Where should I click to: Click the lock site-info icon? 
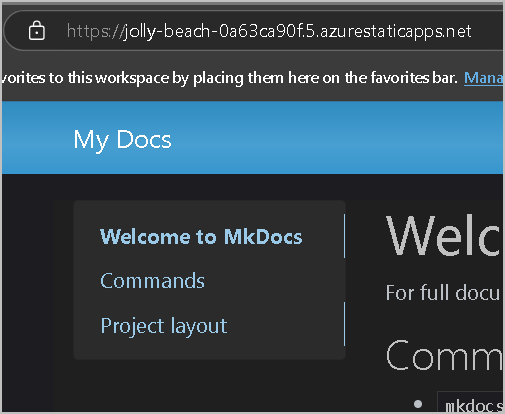(37, 31)
